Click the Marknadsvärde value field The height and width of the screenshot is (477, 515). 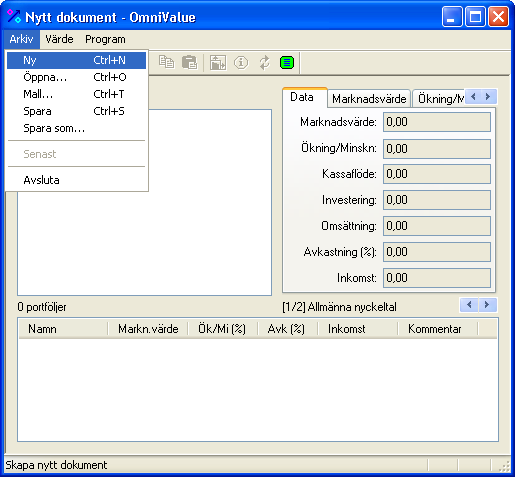pos(437,122)
